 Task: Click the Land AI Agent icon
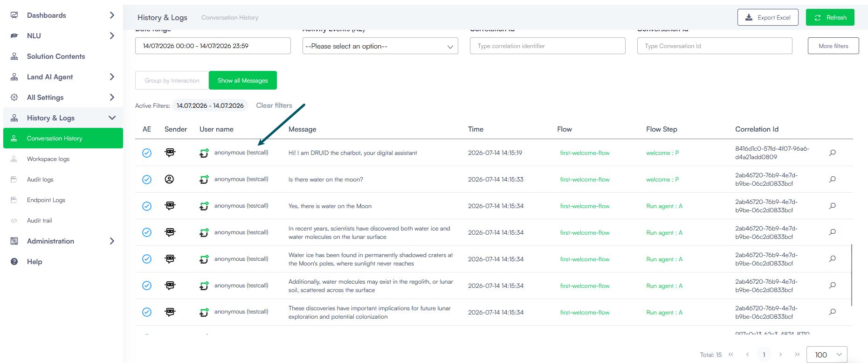[x=14, y=77]
